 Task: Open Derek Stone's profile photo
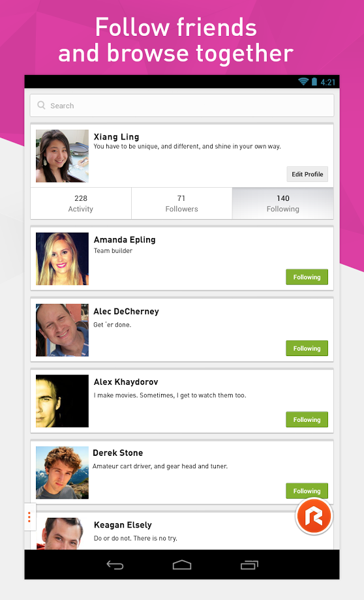click(x=62, y=473)
